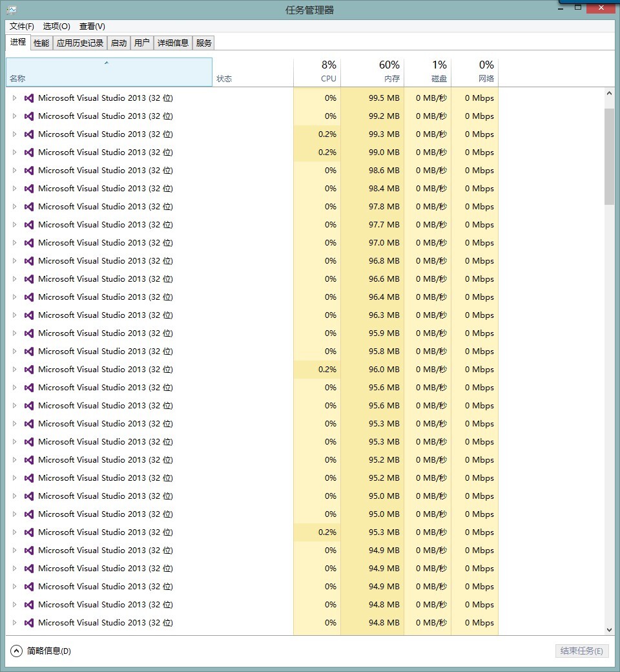Expand the process row using 99.0 MB memory

(x=14, y=152)
